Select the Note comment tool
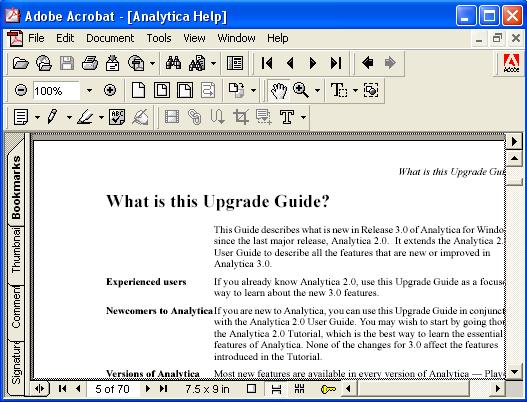This screenshot has width=527, height=402. (21, 117)
